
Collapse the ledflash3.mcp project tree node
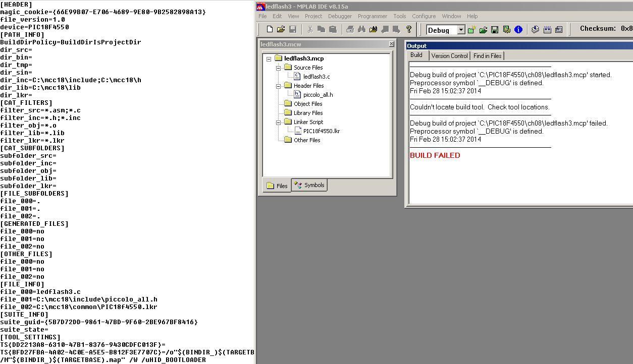point(269,59)
